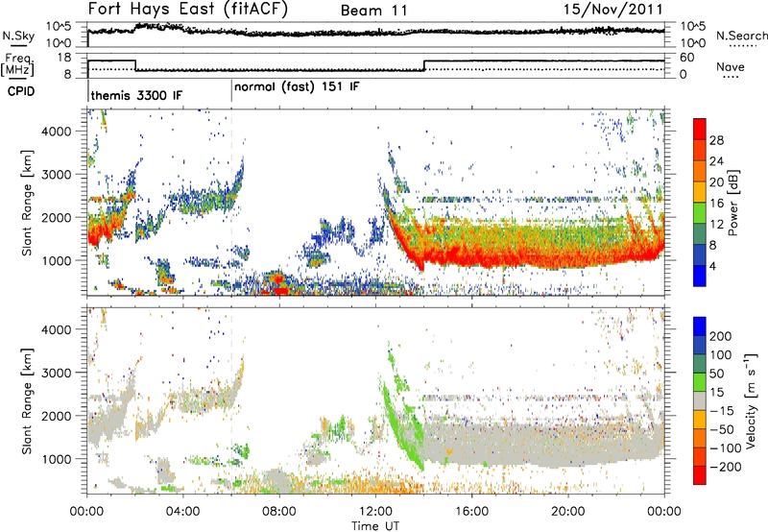768x532 pixels.
Task: Click the 'Velocity [m s-1]' colorbar label
Action: pyautogui.click(x=750, y=400)
